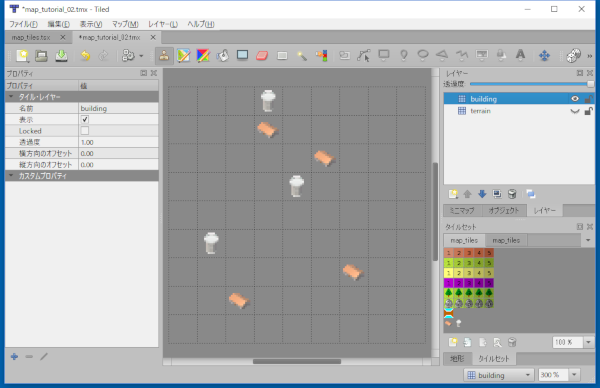Create a new tileset below the tileset view

[x=453, y=342]
